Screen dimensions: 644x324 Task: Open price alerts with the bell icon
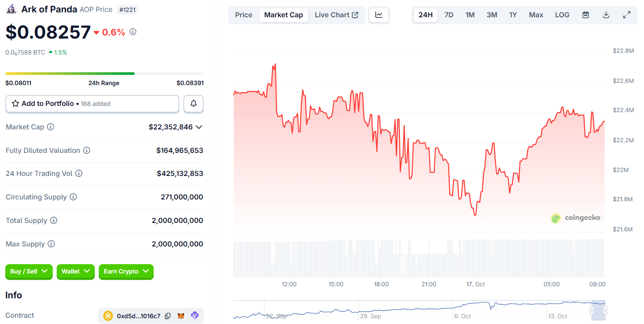[x=194, y=104]
